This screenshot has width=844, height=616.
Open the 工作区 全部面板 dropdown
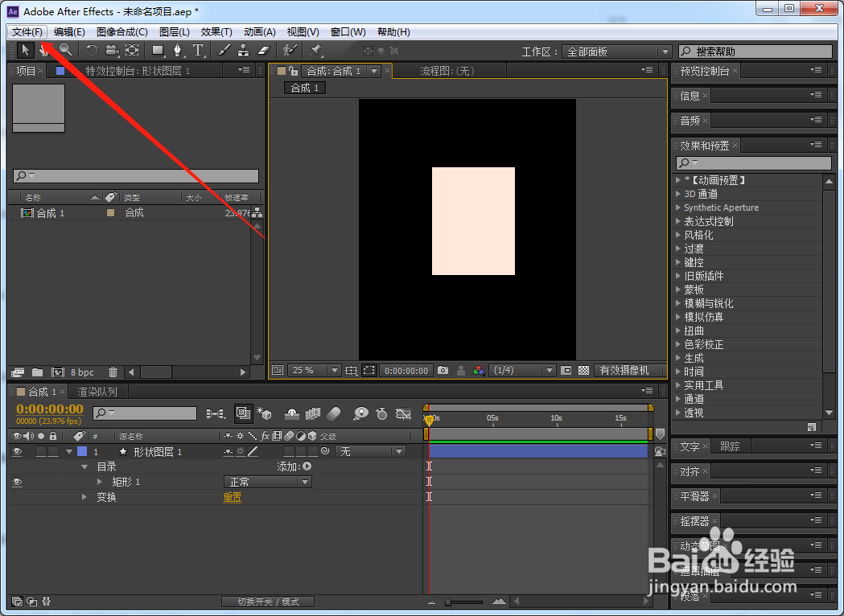pos(617,51)
